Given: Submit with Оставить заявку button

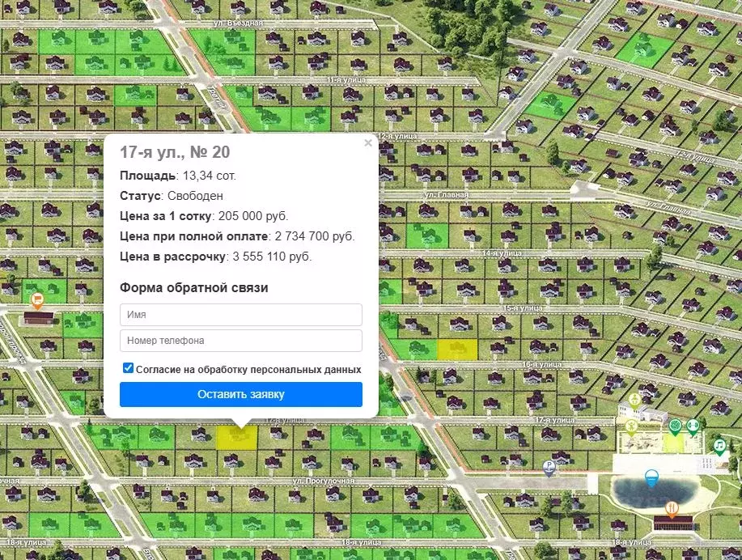Looking at the screenshot, I should click(241, 394).
